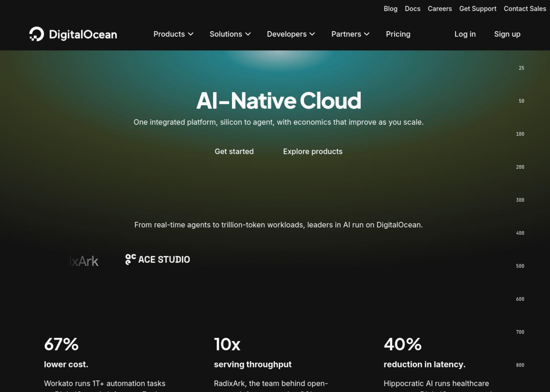Open the Blog link
The image size is (550, 392).
tap(390, 9)
